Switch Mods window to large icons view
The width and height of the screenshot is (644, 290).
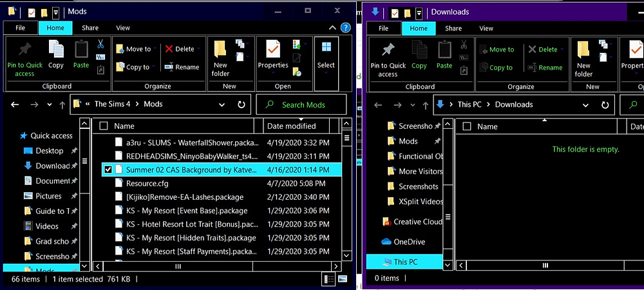tap(342, 279)
